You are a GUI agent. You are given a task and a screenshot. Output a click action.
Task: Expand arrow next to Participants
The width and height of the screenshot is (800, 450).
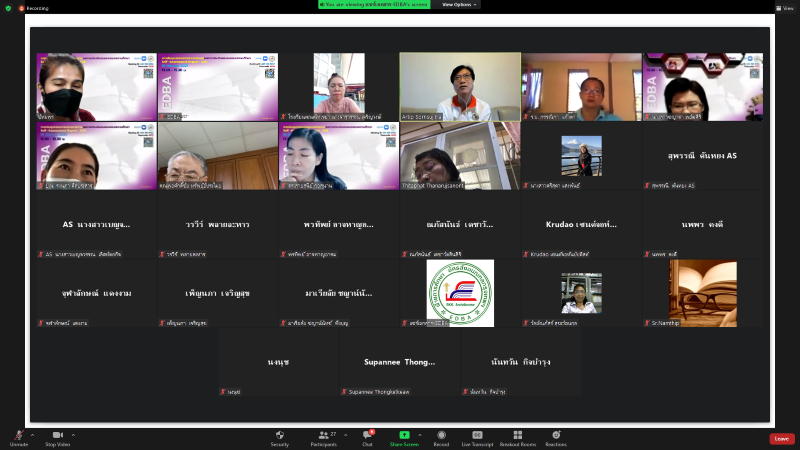pyautogui.click(x=345, y=435)
